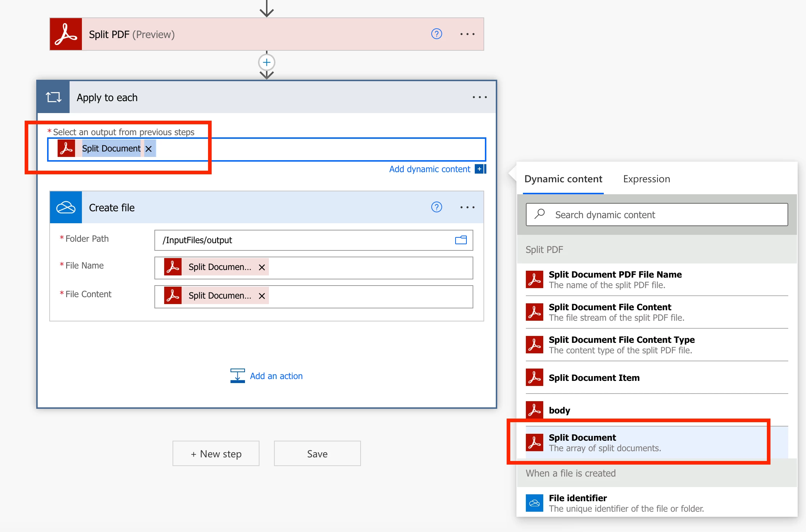Viewport: 806px width, 532px height.
Task: Pick Split Document File Content item
Action: [x=610, y=312]
